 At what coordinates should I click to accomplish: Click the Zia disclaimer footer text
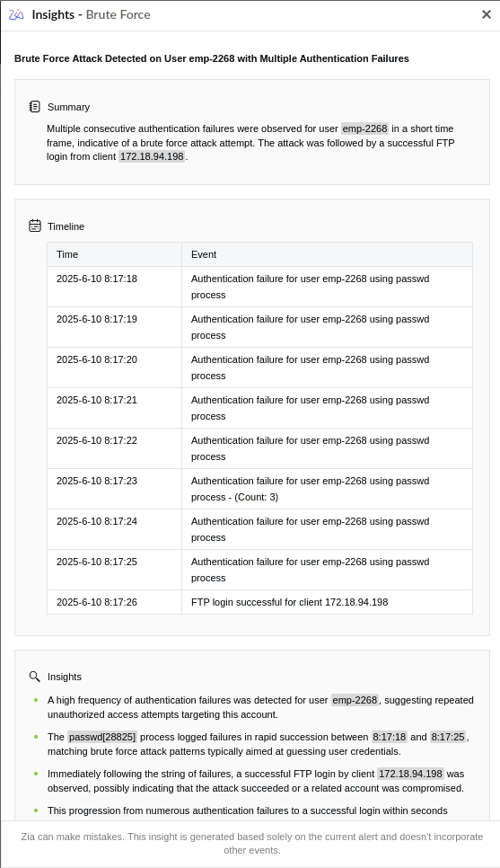pyautogui.click(x=252, y=843)
